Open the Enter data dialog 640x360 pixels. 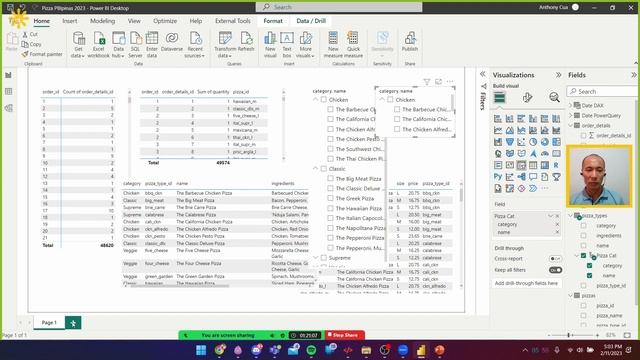pyautogui.click(x=152, y=45)
